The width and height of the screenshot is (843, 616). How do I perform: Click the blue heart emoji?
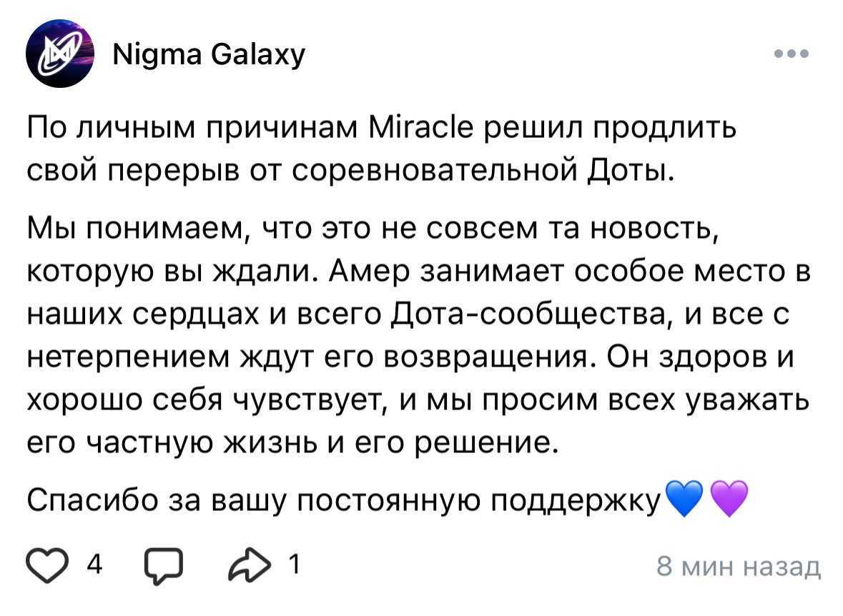[x=685, y=500]
